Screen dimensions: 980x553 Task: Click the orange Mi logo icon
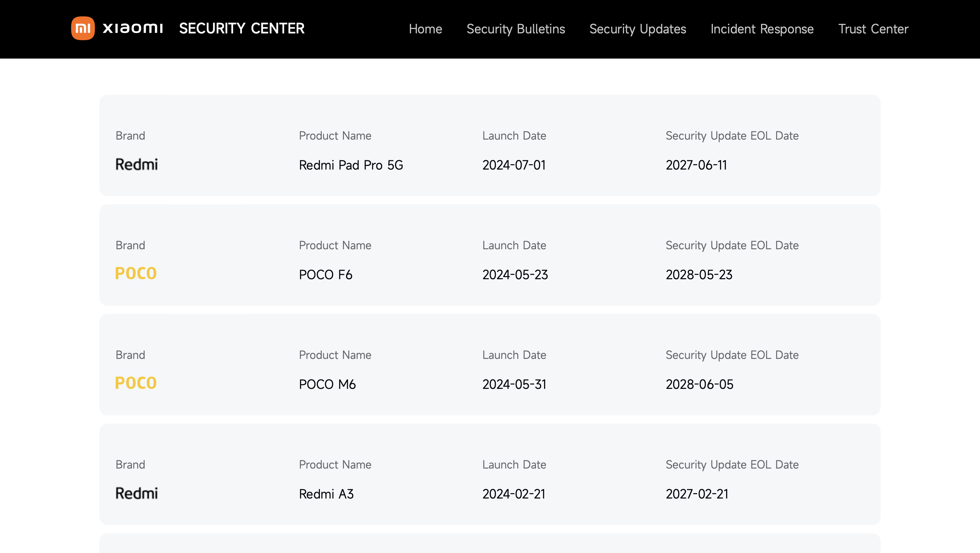tap(83, 28)
